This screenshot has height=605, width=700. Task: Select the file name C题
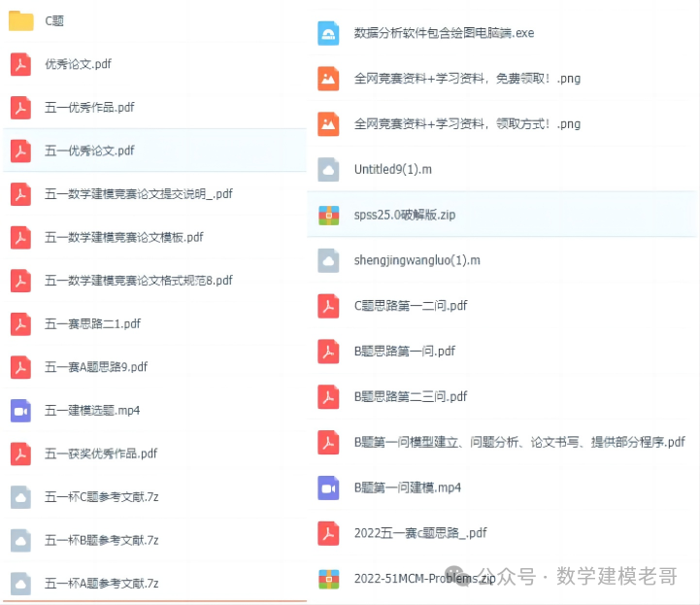click(x=54, y=21)
